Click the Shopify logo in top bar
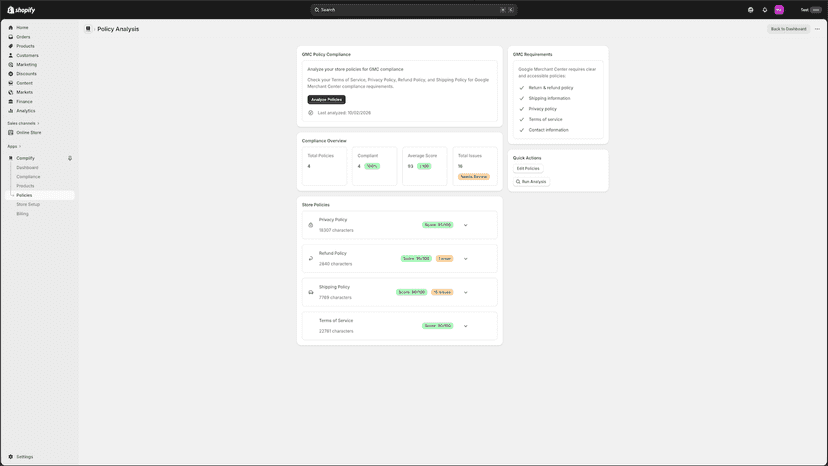828x466 pixels. click(x=21, y=10)
